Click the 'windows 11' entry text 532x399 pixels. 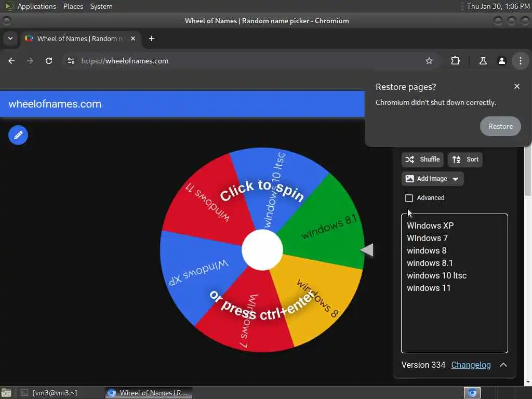(x=429, y=288)
